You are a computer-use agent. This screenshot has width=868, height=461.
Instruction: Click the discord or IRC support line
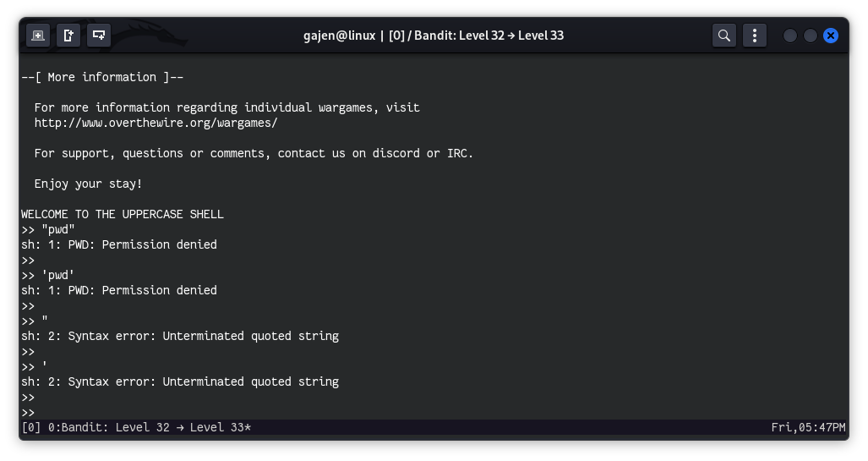click(254, 153)
